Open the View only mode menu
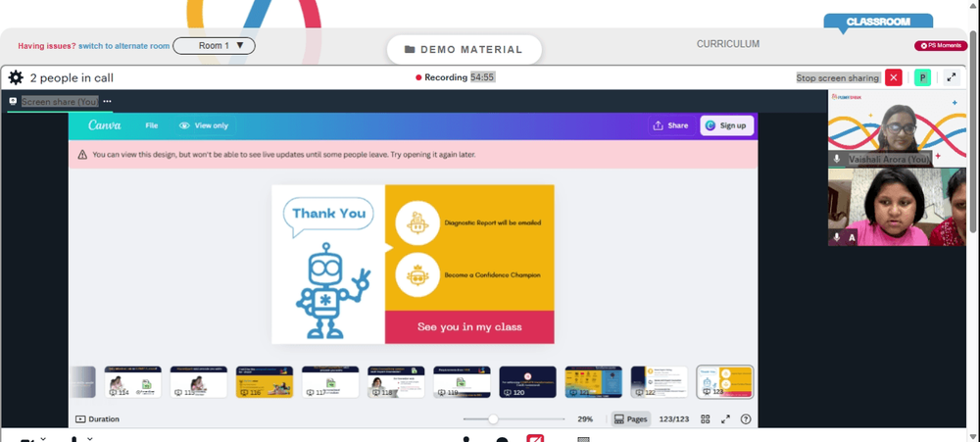 [204, 125]
